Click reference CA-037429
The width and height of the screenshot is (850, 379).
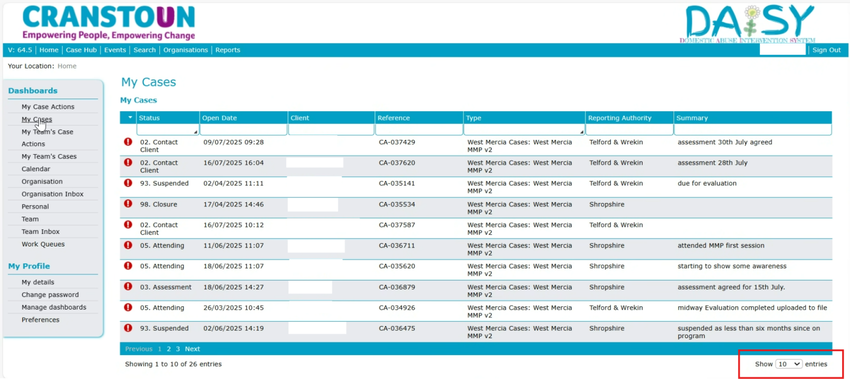pos(397,142)
